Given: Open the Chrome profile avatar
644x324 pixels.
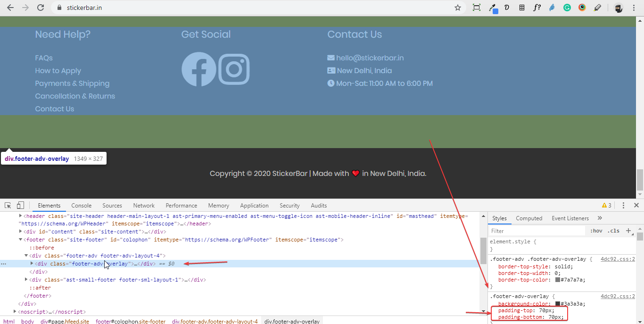Looking at the screenshot, I should (x=619, y=8).
